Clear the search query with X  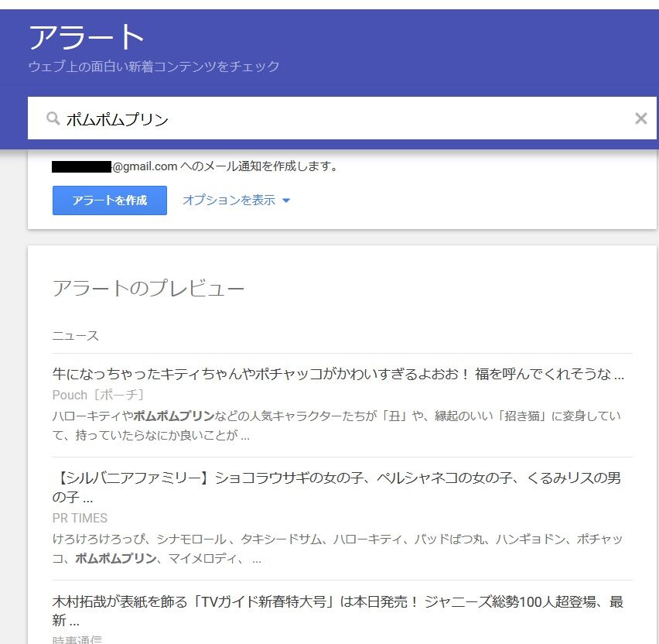pyautogui.click(x=640, y=118)
